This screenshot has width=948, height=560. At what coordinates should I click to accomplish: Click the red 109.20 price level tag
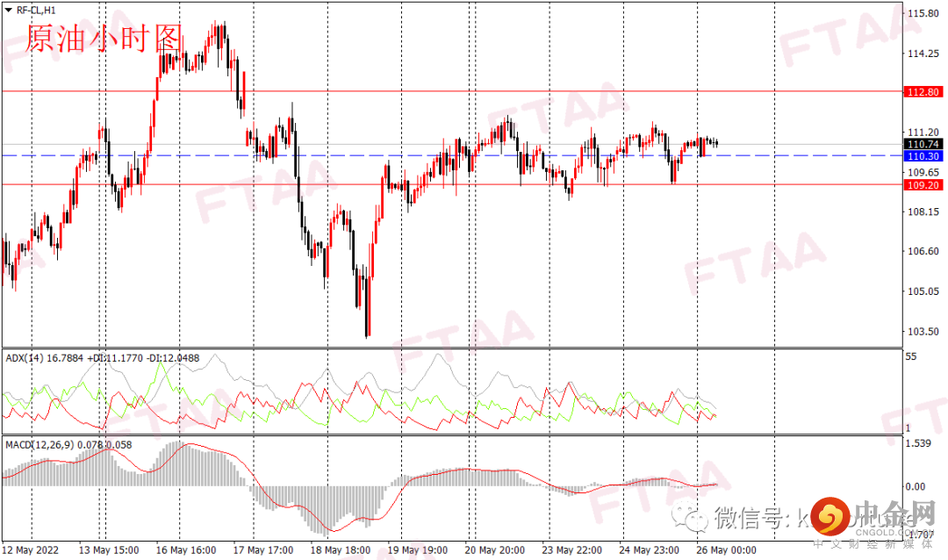(923, 185)
